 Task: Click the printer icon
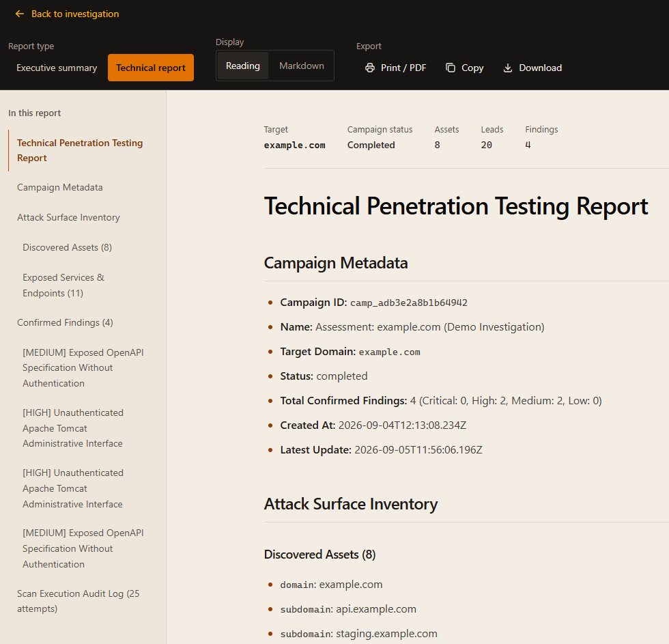370,68
